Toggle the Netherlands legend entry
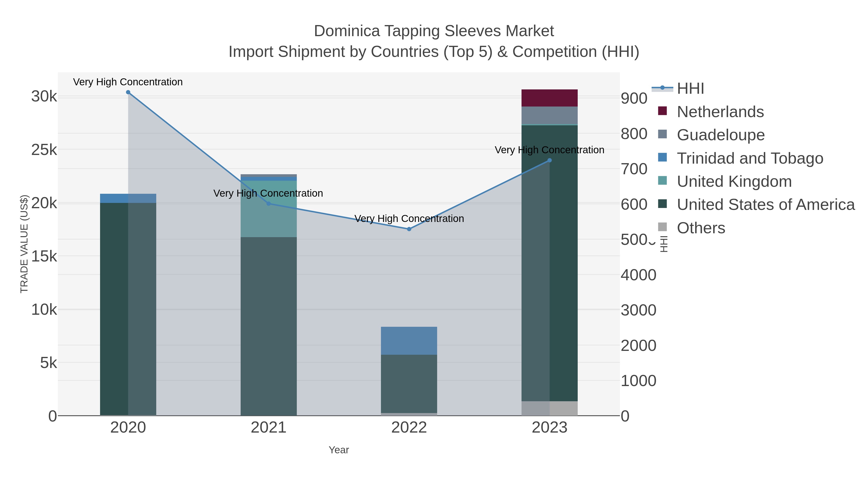868x488 pixels. [711, 112]
